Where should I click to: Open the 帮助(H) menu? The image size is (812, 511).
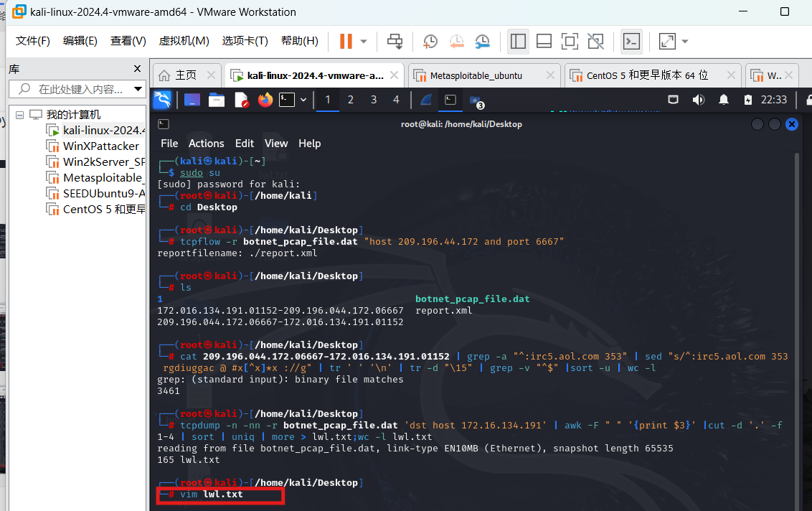pos(299,41)
